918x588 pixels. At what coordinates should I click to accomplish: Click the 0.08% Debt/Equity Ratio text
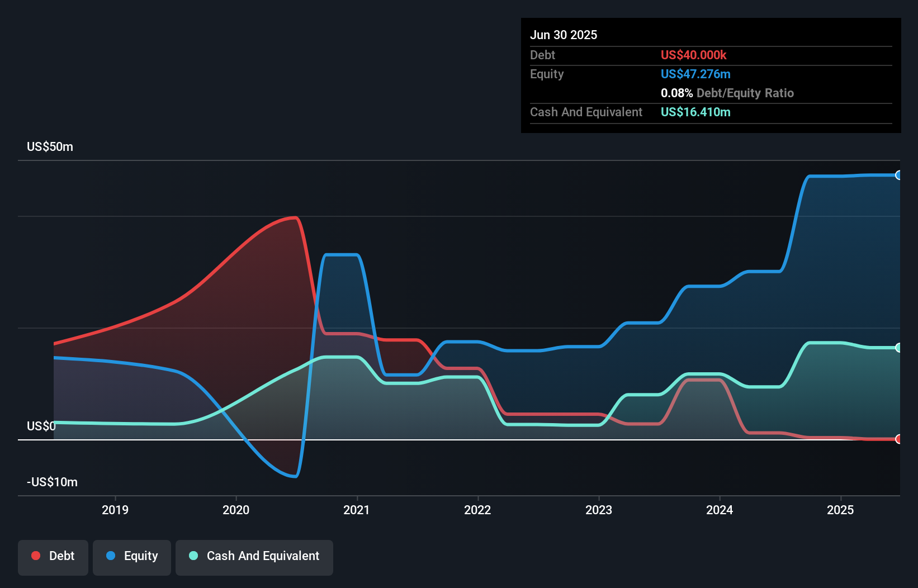click(x=727, y=93)
